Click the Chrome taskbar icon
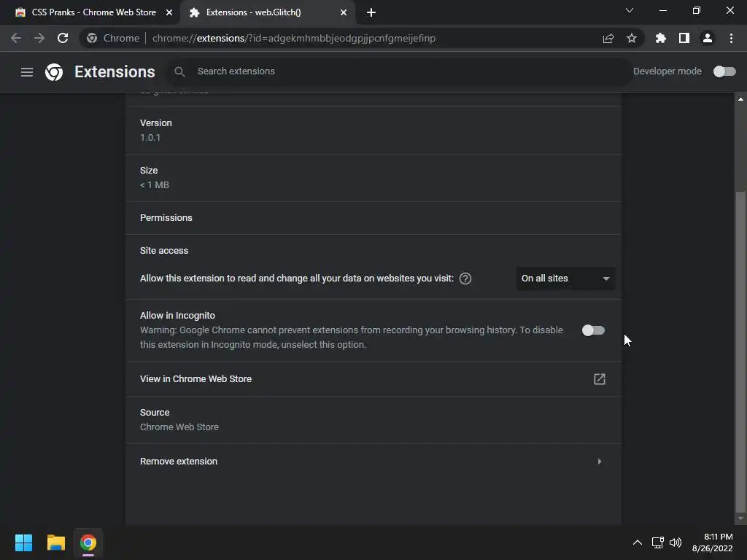This screenshot has width=747, height=560. (88, 542)
